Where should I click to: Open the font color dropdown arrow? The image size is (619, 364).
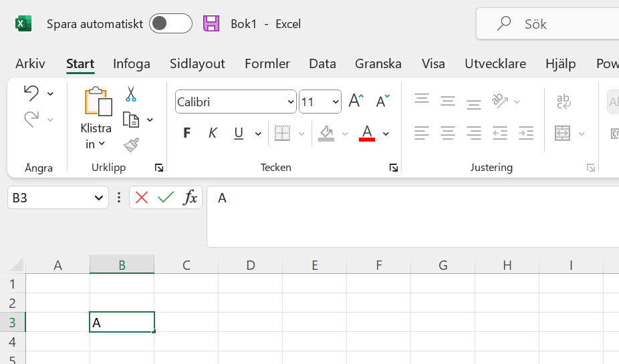point(386,134)
